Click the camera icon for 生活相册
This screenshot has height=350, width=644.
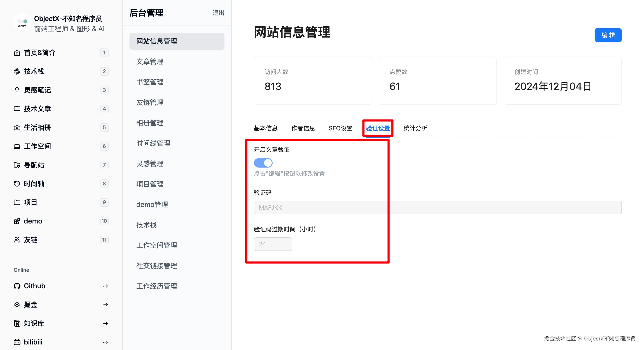17,128
